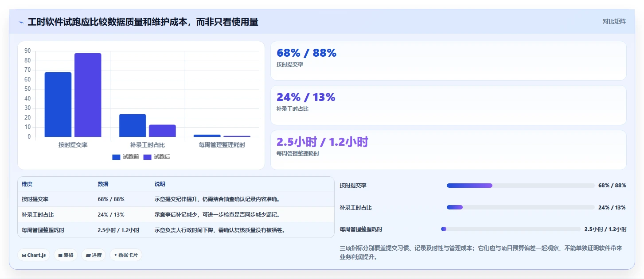
Task: Click the Chart.js tag chip
Action: point(34,255)
